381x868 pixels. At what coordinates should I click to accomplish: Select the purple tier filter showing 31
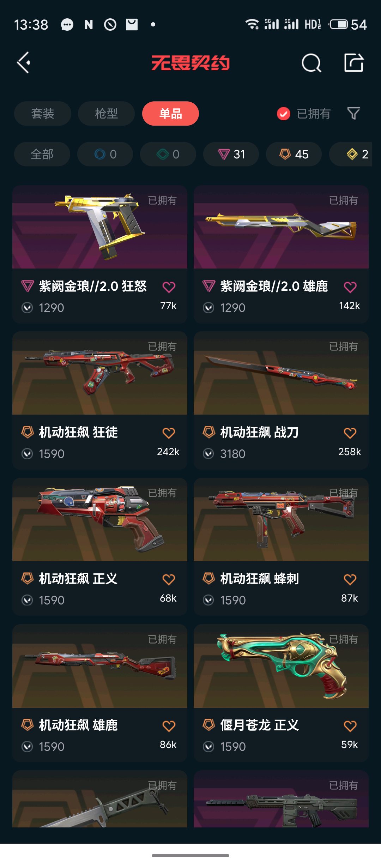(231, 154)
